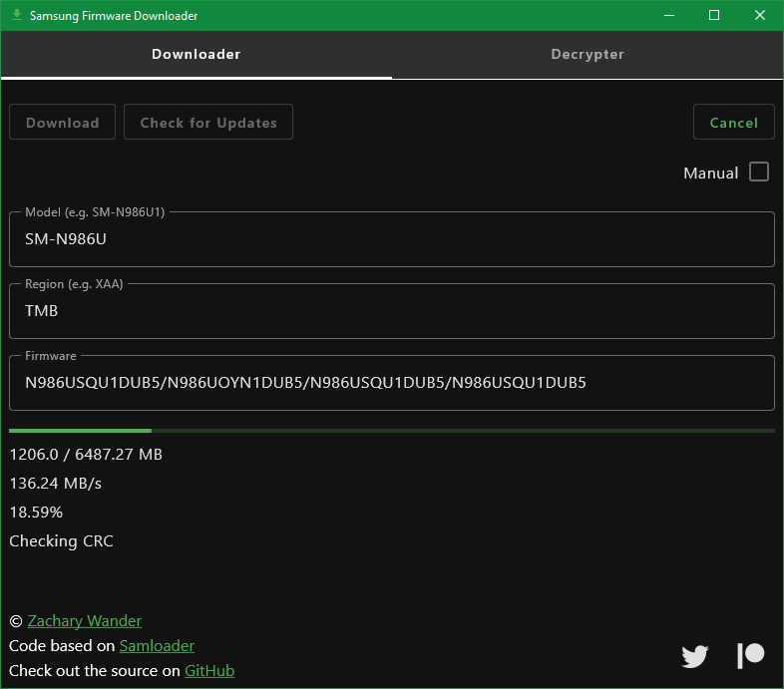Click the app download icon in title bar
The width and height of the screenshot is (784, 689).
point(17,15)
